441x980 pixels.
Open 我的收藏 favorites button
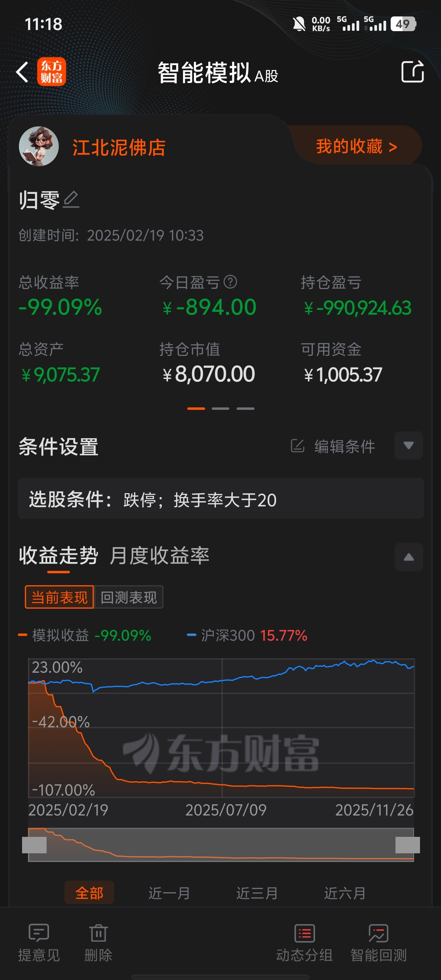click(x=357, y=146)
